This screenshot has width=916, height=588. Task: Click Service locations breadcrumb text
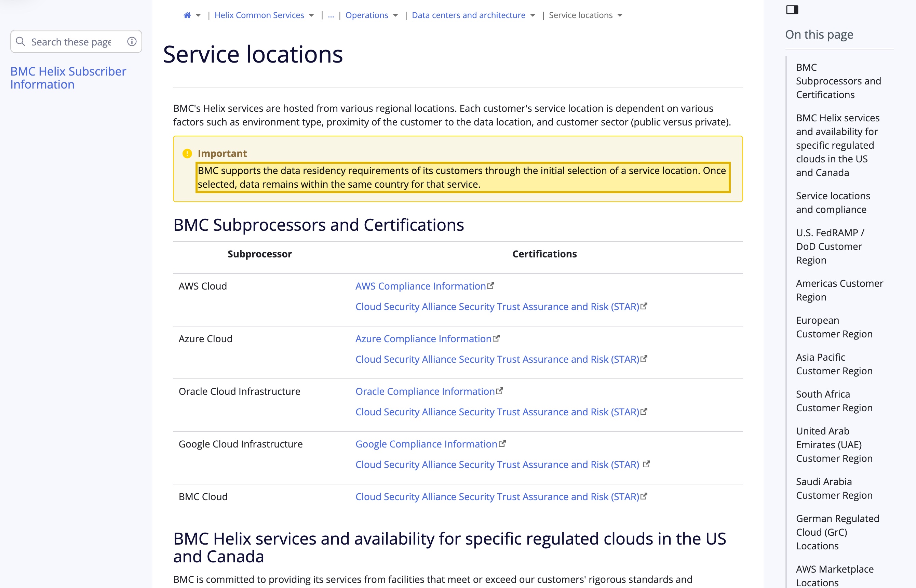tap(580, 15)
